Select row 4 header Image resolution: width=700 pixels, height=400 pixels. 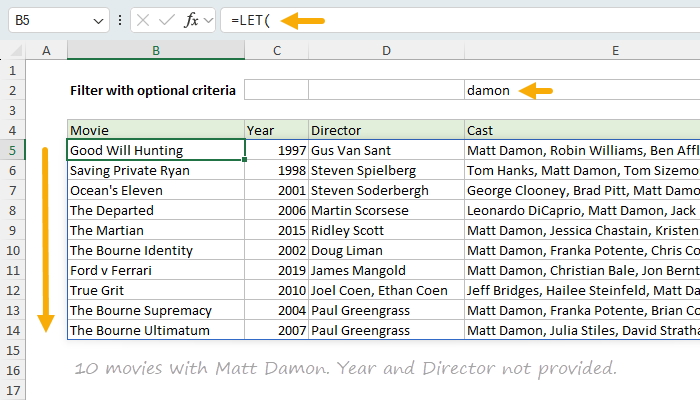[12, 130]
